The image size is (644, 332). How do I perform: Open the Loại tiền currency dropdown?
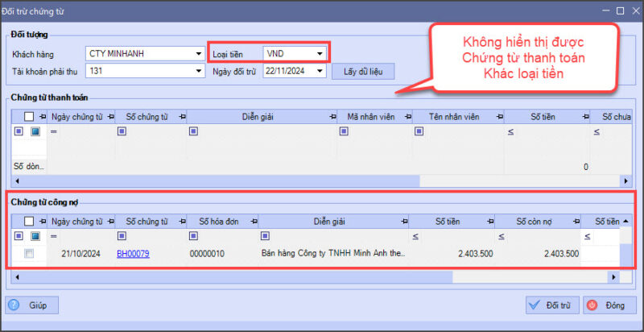tap(320, 55)
